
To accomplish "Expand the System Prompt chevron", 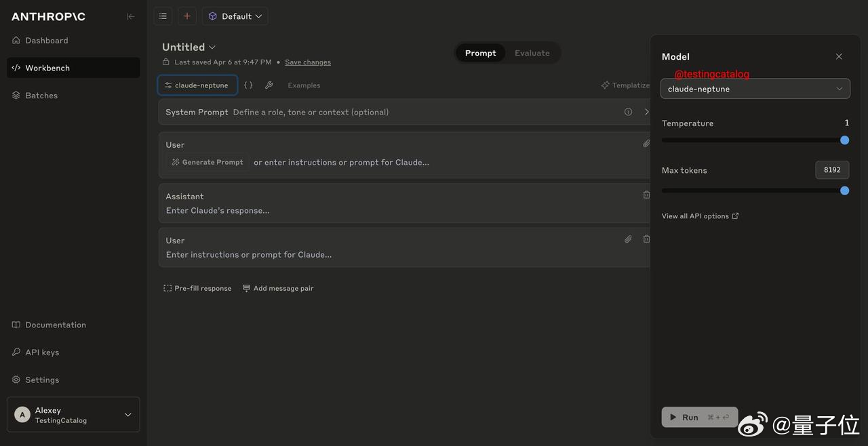I will click(x=646, y=112).
